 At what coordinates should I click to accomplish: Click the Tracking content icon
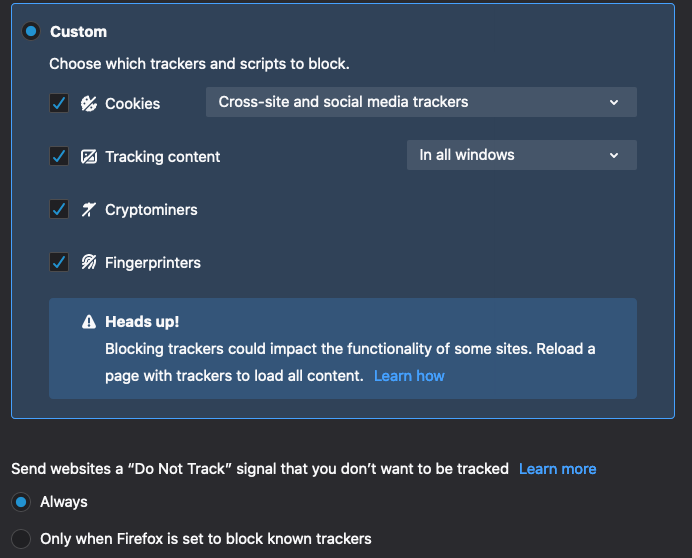coord(89,157)
